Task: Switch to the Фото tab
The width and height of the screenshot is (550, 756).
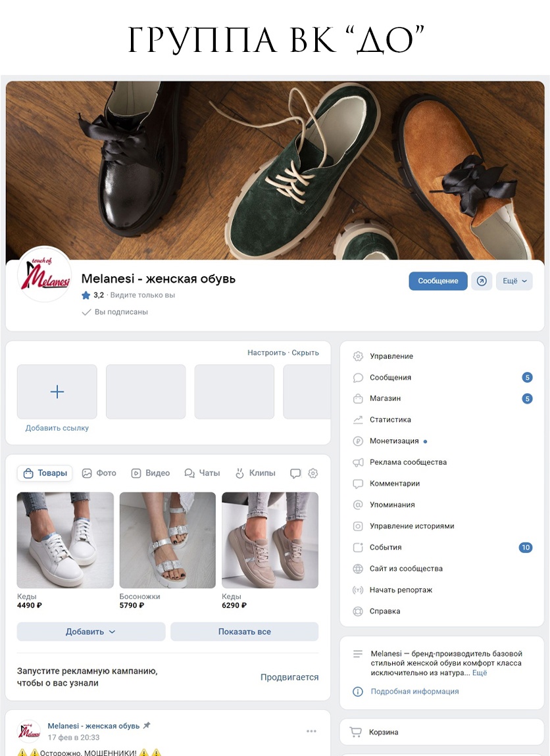Action: pyautogui.click(x=99, y=473)
